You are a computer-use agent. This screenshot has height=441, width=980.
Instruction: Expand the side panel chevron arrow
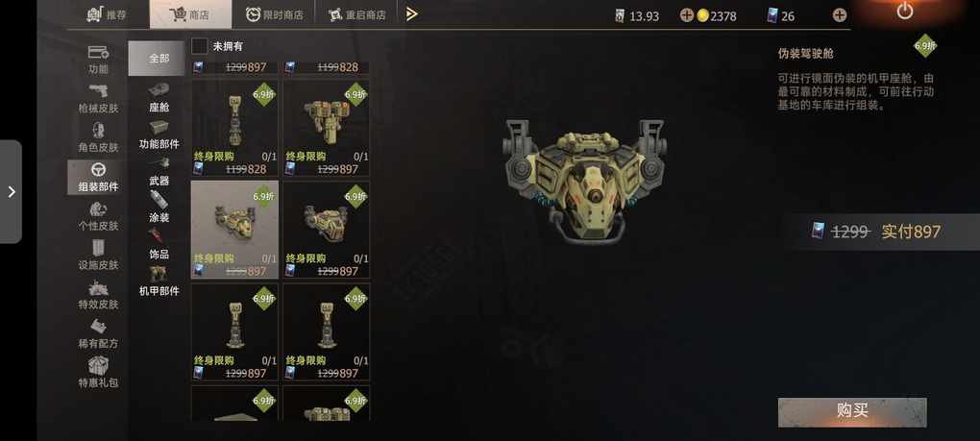pos(11,192)
